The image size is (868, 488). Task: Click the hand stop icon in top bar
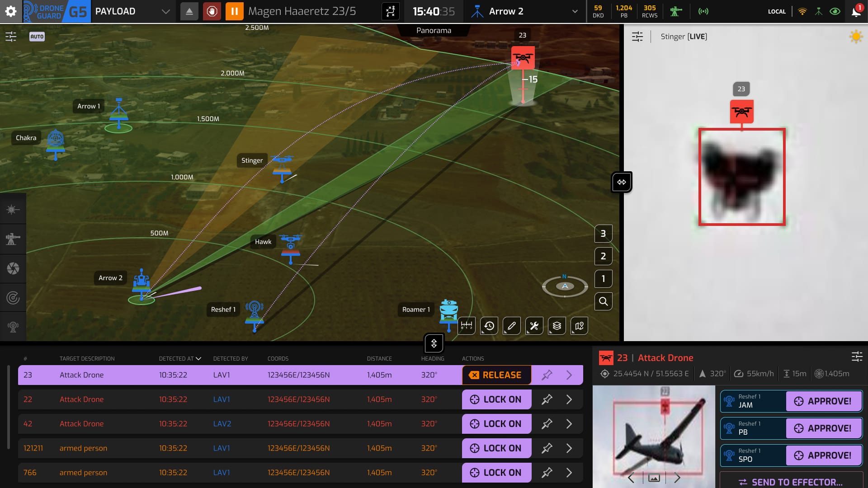(212, 11)
